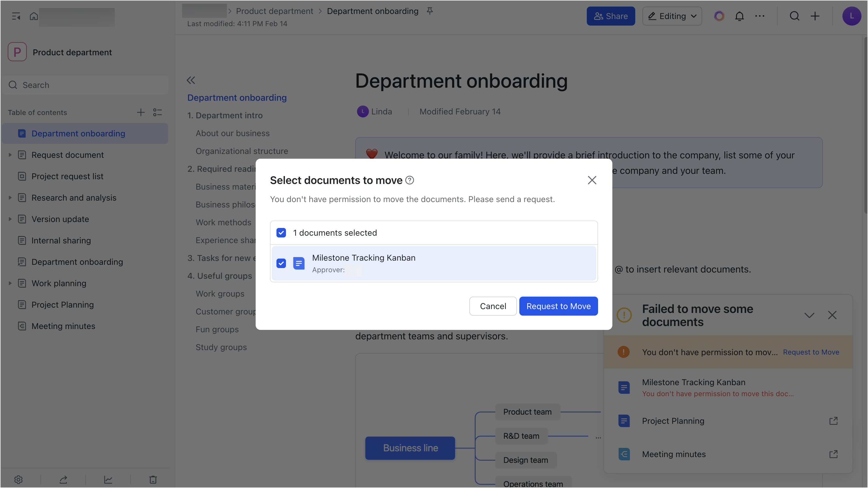The height and width of the screenshot is (488, 868).
Task: Add a page via Table of contents plus
Action: coord(141,112)
